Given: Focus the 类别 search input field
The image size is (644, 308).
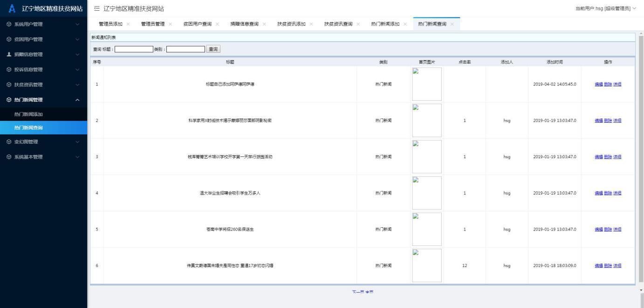Looking at the screenshot, I should pyautogui.click(x=185, y=49).
